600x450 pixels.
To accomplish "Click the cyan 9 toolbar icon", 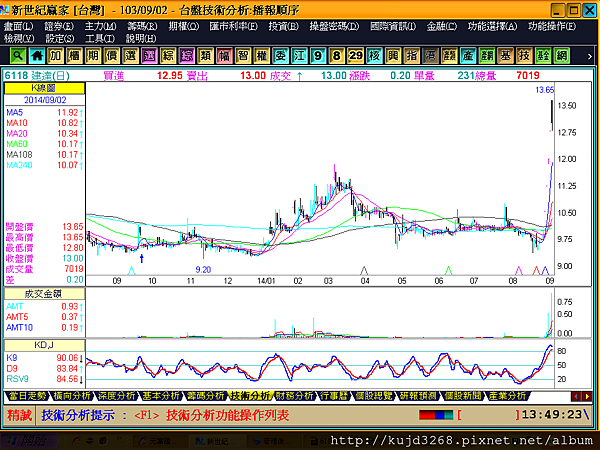I will click(318, 56).
